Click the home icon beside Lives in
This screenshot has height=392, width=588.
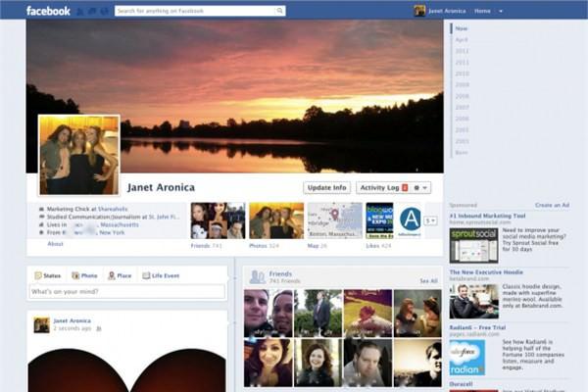pos(41,224)
